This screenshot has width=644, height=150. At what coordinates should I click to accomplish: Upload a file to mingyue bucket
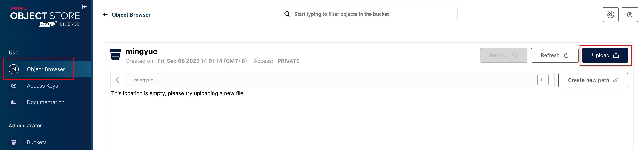coord(605,55)
